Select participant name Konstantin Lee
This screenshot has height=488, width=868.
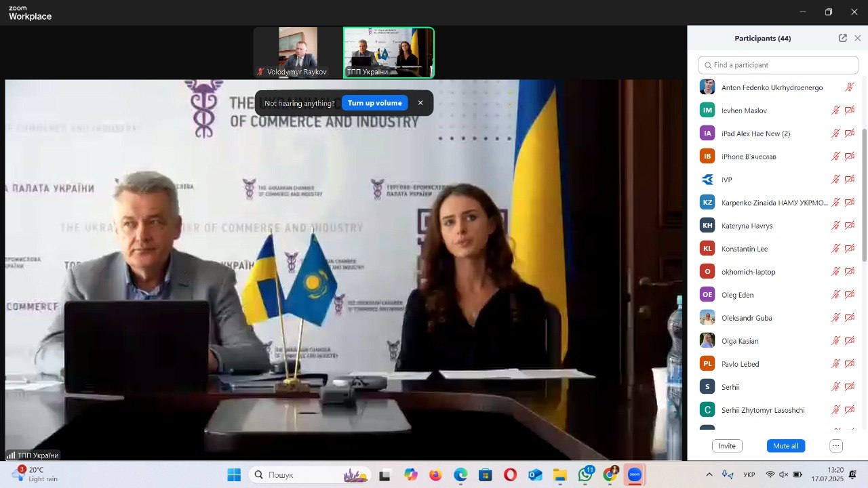coord(745,249)
